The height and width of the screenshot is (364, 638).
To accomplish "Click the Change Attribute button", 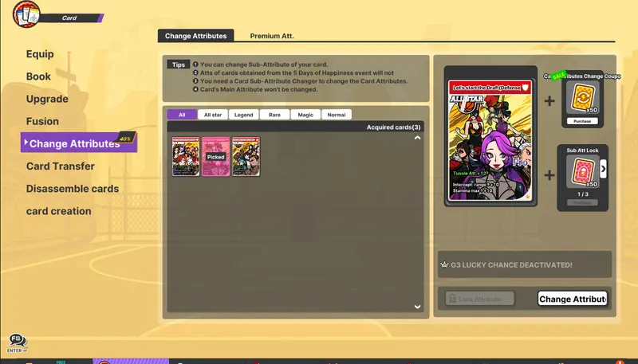I will tap(573, 299).
